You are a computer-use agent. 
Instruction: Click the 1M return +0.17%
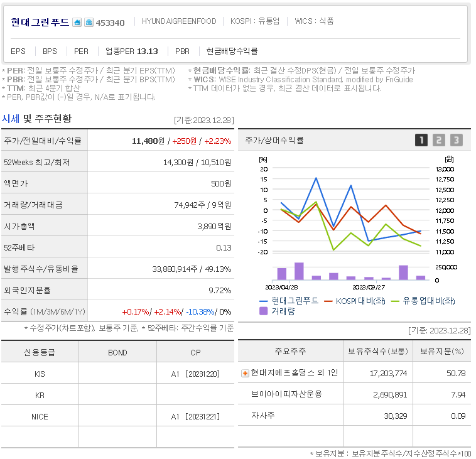click(x=136, y=312)
